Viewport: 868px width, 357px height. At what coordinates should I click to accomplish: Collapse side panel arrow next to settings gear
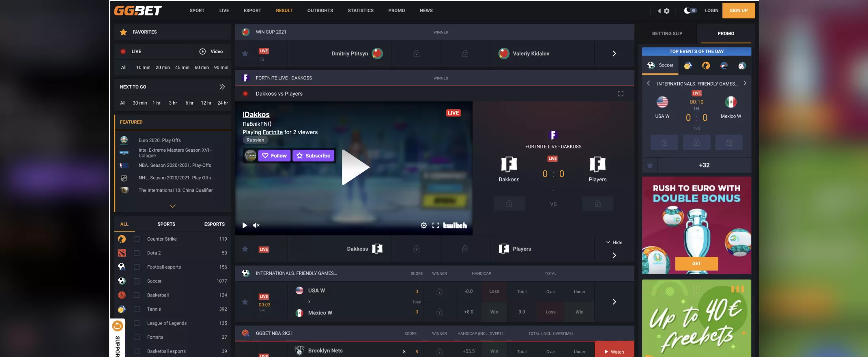coord(659,11)
